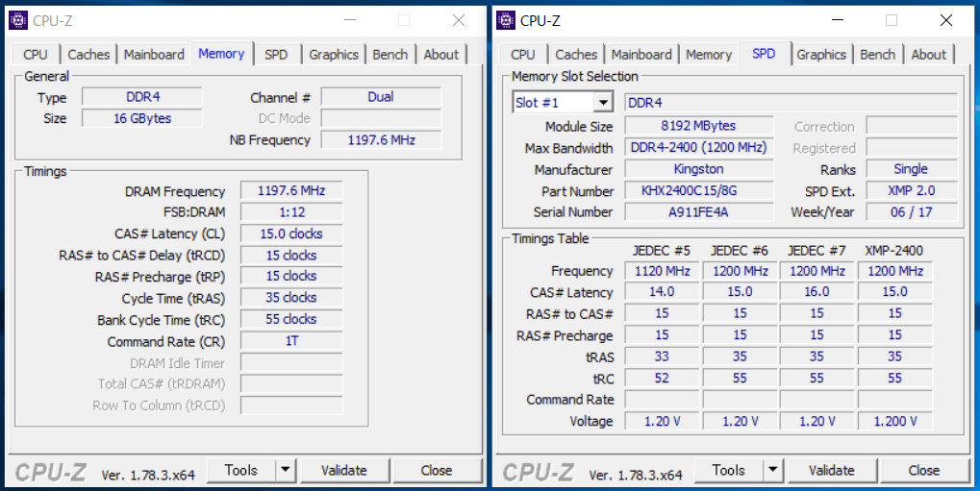This screenshot has height=491, width=980.
Task: Click Tools button in left window
Action: pos(241,471)
